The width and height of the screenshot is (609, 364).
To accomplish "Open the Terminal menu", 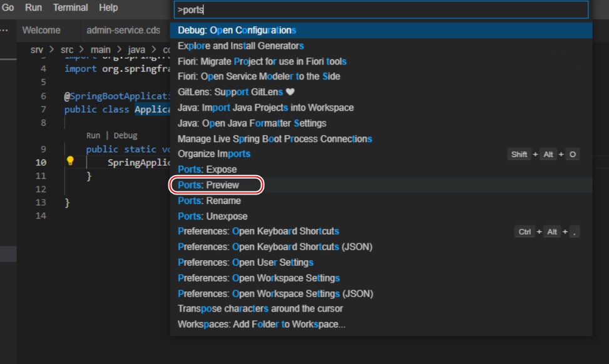I will coord(70,8).
